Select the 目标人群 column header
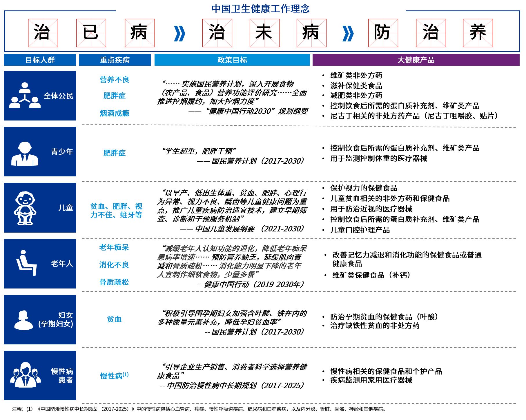 pos(40,60)
